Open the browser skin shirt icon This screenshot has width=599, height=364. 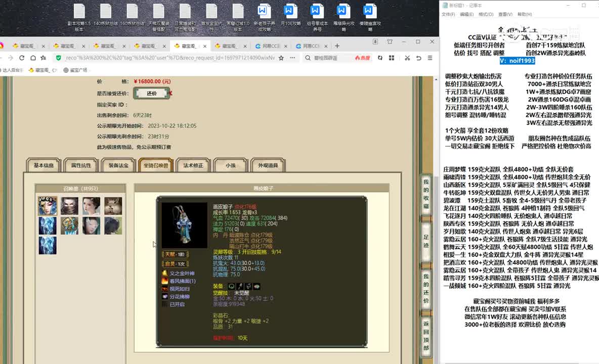coord(390,41)
